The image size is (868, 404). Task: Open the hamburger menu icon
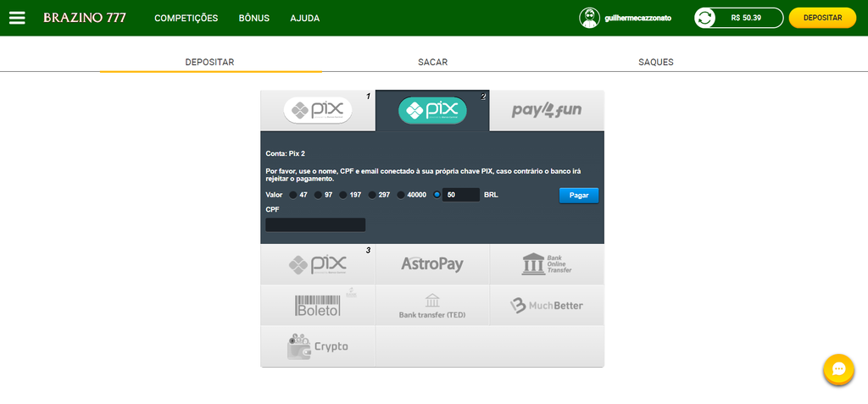17,18
